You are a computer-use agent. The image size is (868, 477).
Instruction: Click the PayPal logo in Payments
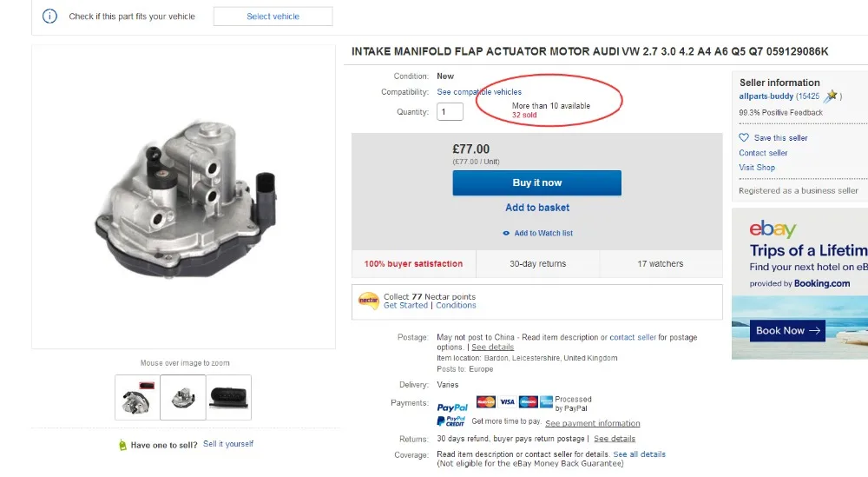pyautogui.click(x=452, y=407)
